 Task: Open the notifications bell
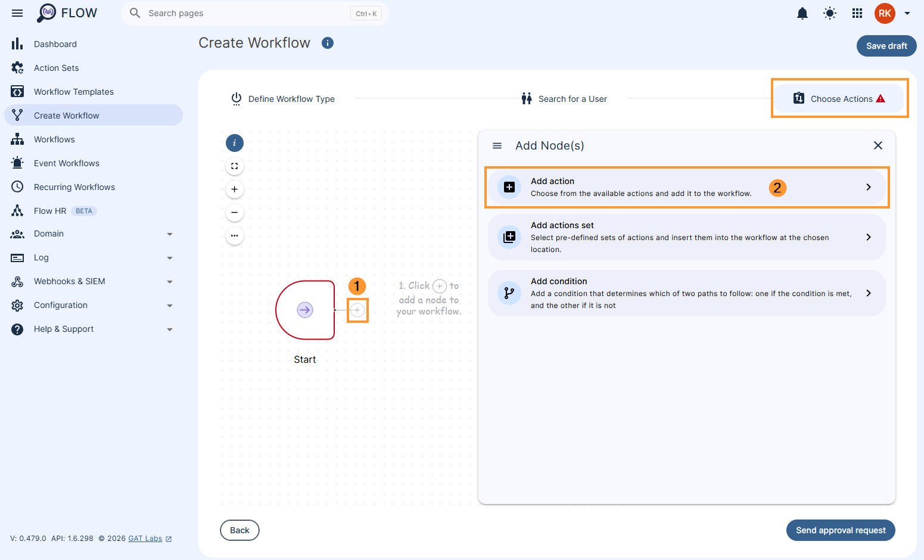(802, 13)
